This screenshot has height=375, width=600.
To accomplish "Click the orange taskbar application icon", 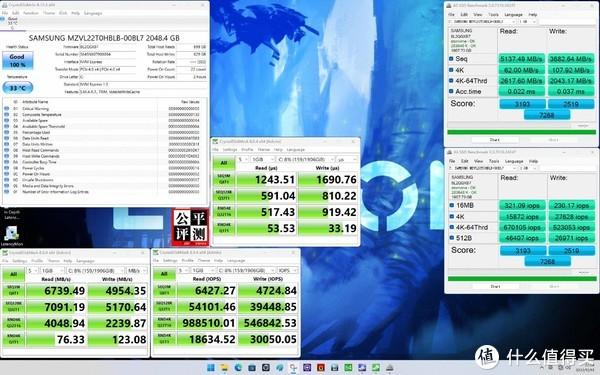I will pyautogui.click(x=320, y=368).
